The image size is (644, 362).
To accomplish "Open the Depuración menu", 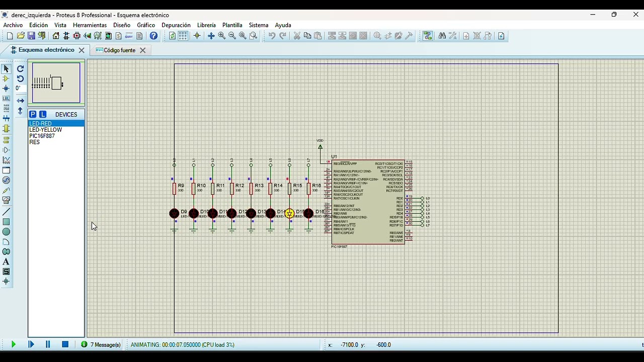I will point(176,25).
